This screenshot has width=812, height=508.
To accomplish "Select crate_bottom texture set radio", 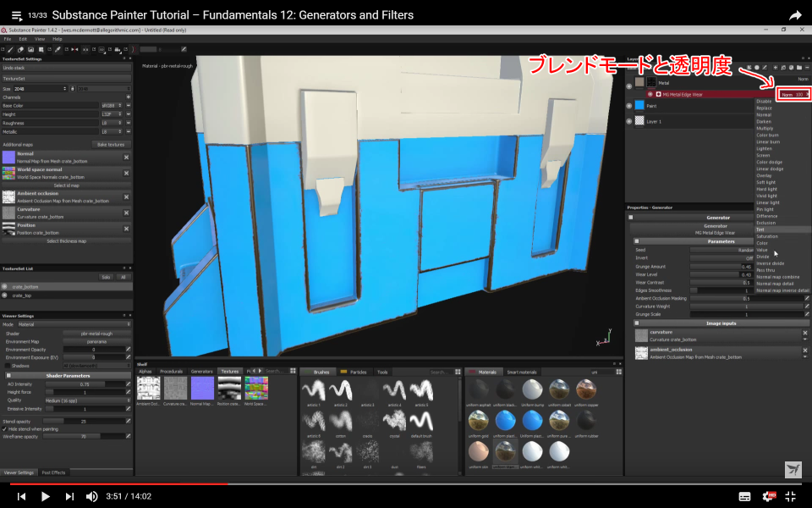I will tap(5, 287).
